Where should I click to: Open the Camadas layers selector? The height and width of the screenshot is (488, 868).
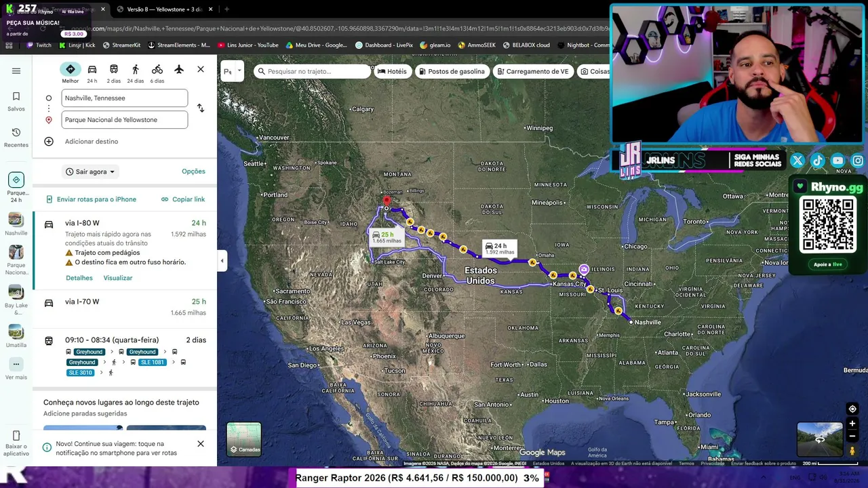click(x=244, y=439)
